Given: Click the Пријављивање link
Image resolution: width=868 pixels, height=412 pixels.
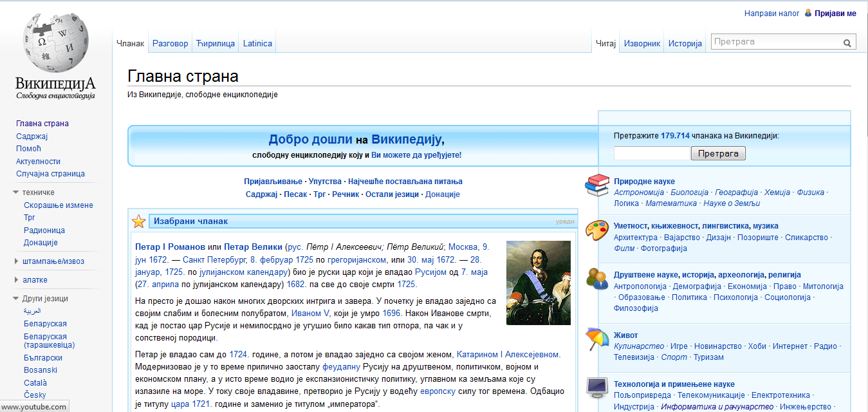Looking at the screenshot, I should (x=273, y=182).
